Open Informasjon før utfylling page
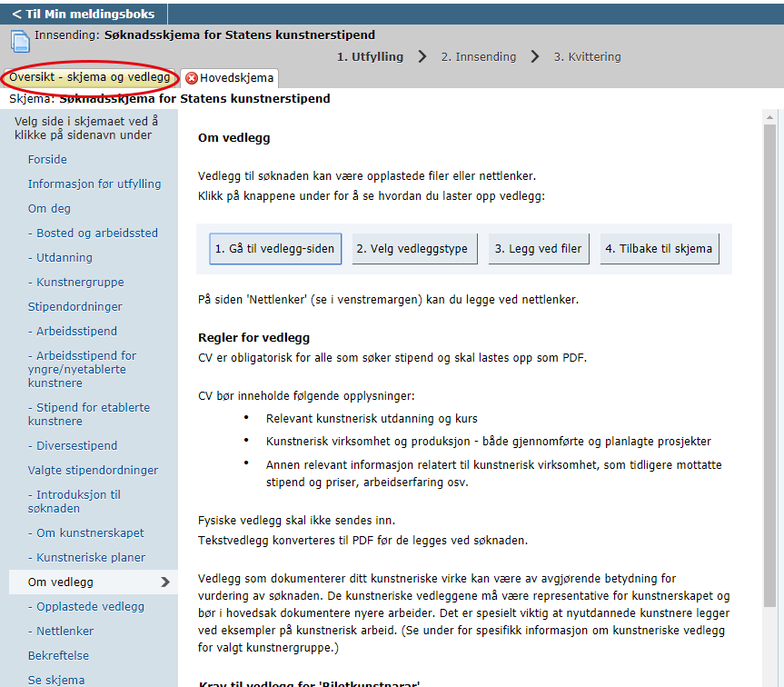The height and width of the screenshot is (687, 784). click(94, 184)
